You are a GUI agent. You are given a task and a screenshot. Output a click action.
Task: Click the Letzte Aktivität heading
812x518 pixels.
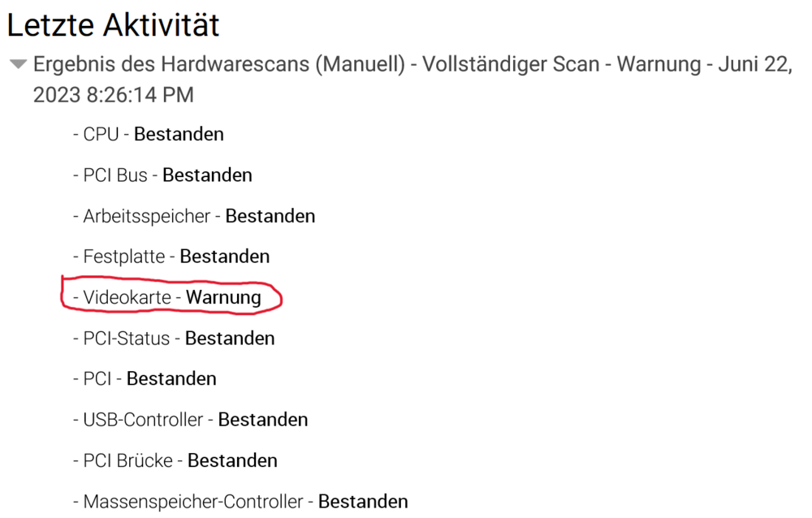coord(113,25)
